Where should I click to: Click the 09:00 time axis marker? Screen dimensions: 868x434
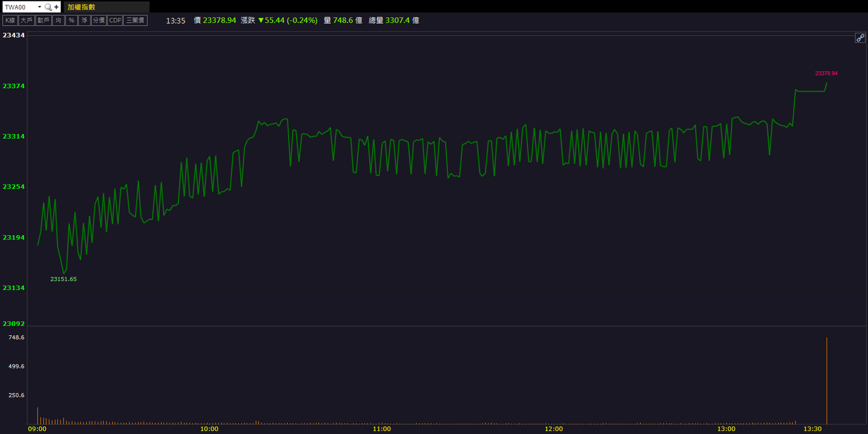coord(37,429)
